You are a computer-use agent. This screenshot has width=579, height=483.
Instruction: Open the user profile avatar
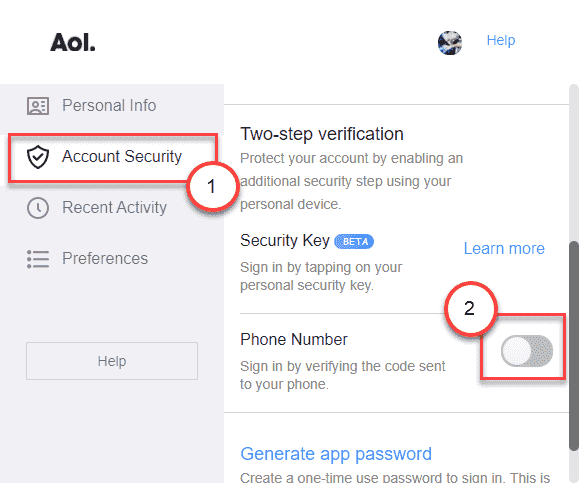(450, 43)
